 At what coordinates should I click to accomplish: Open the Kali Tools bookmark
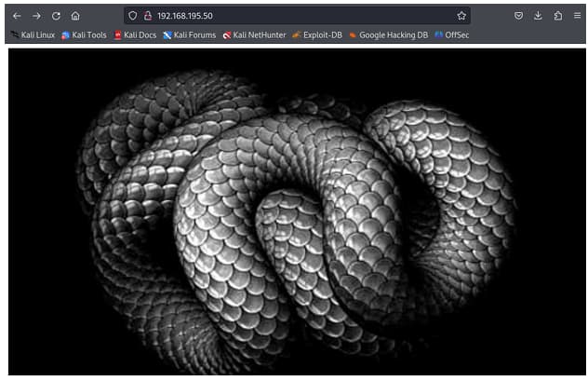coord(84,35)
